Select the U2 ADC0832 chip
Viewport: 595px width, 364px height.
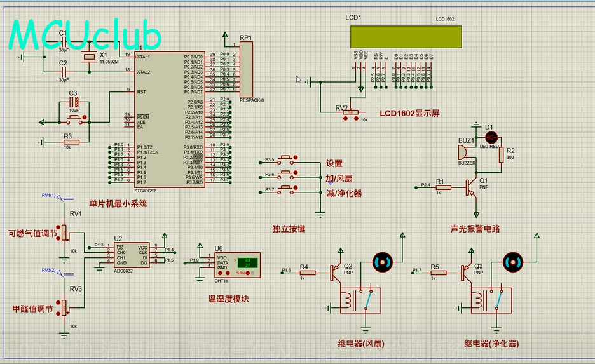tap(132, 255)
